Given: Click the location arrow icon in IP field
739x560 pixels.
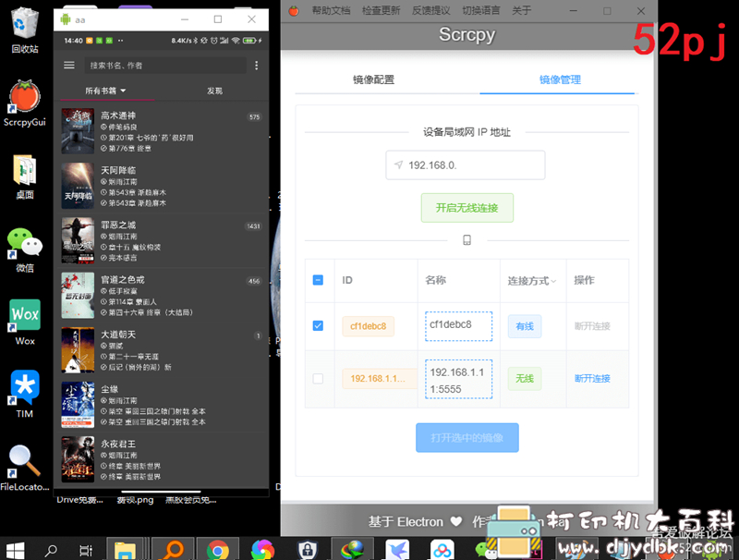Looking at the screenshot, I should click(399, 164).
